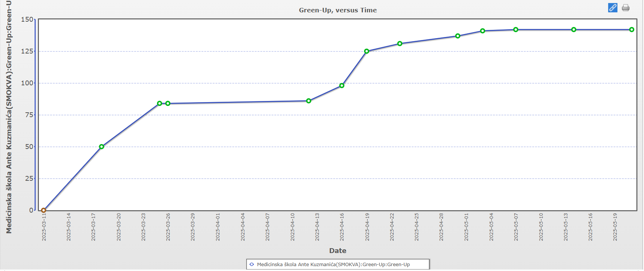This screenshot has height=271, width=644.
Task: Click the 2025-04-23 data point near 131
Action: pos(400,44)
